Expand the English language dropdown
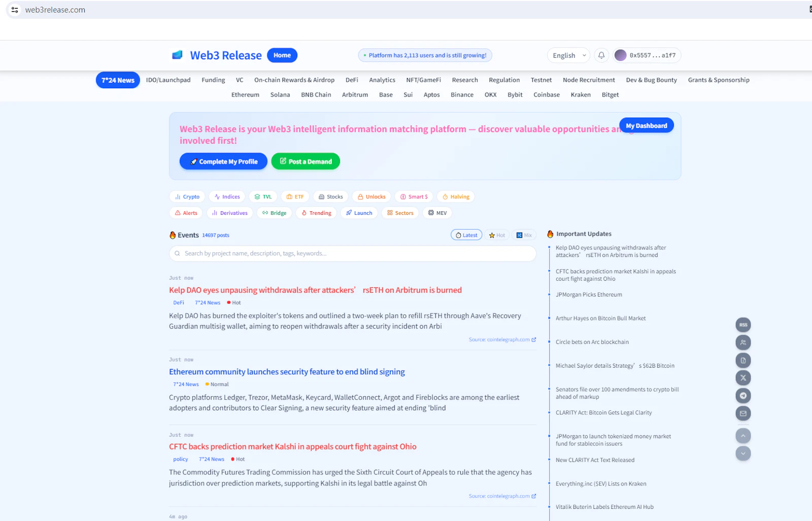Viewport: 812px width, 521px height. (x=568, y=55)
